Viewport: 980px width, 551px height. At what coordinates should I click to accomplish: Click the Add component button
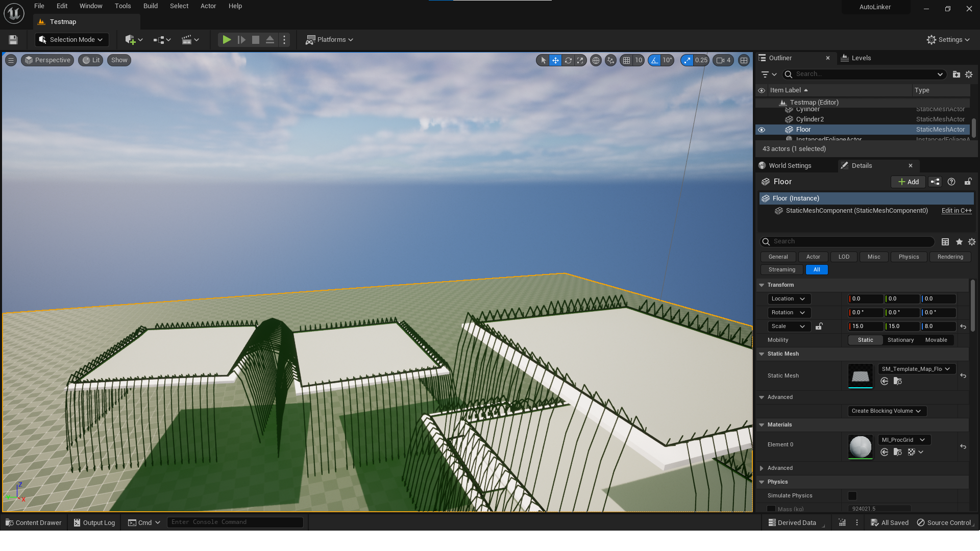click(908, 182)
